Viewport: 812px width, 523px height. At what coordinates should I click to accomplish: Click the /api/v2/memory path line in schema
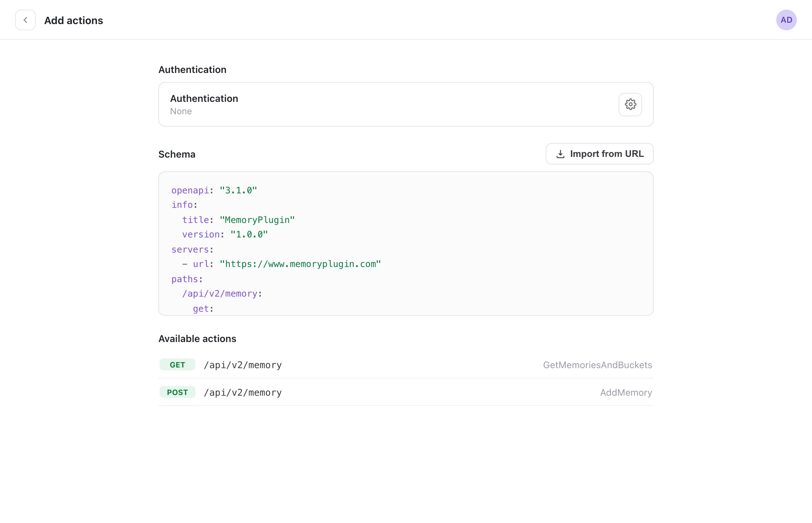pos(222,293)
